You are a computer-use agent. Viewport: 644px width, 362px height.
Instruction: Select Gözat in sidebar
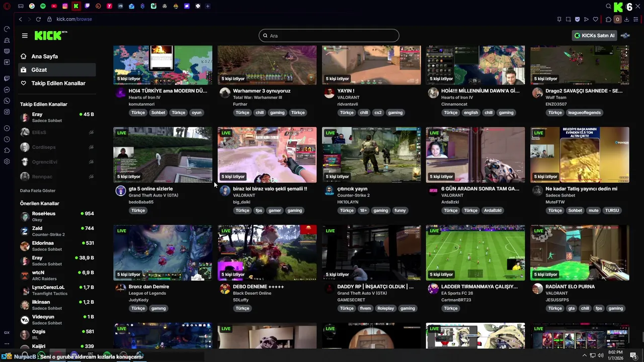(56, 70)
